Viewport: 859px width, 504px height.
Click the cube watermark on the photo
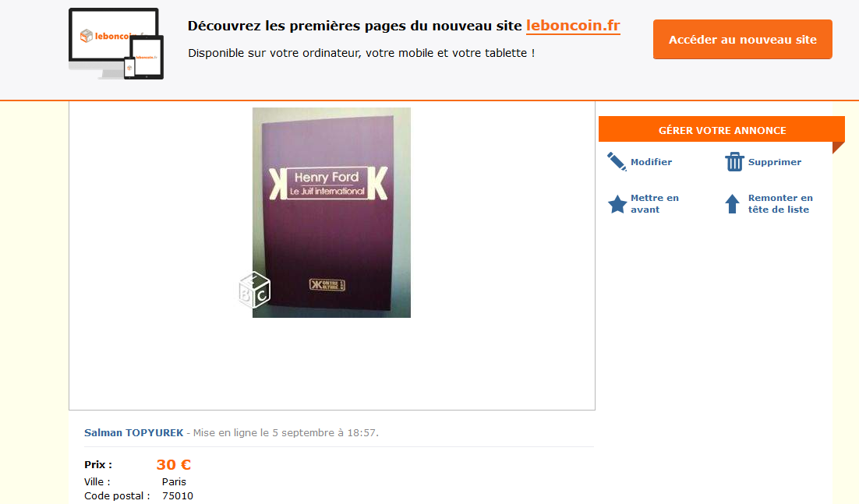pos(255,290)
